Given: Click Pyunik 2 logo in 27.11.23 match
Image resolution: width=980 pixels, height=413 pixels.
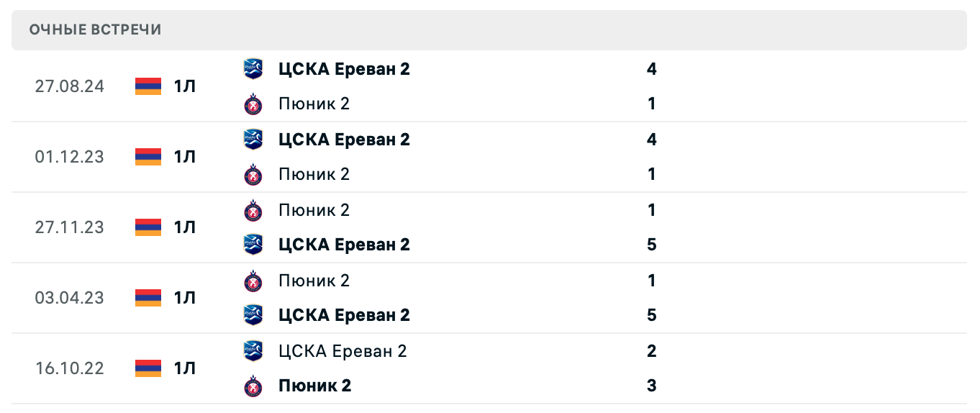Looking at the screenshot, I should (x=253, y=210).
